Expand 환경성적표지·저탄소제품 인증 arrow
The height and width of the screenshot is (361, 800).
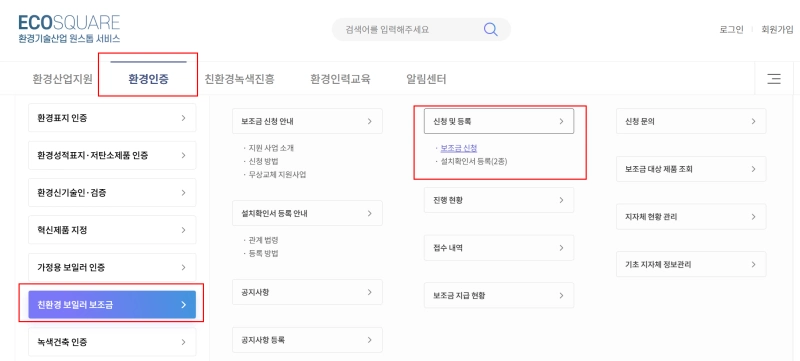click(x=183, y=156)
